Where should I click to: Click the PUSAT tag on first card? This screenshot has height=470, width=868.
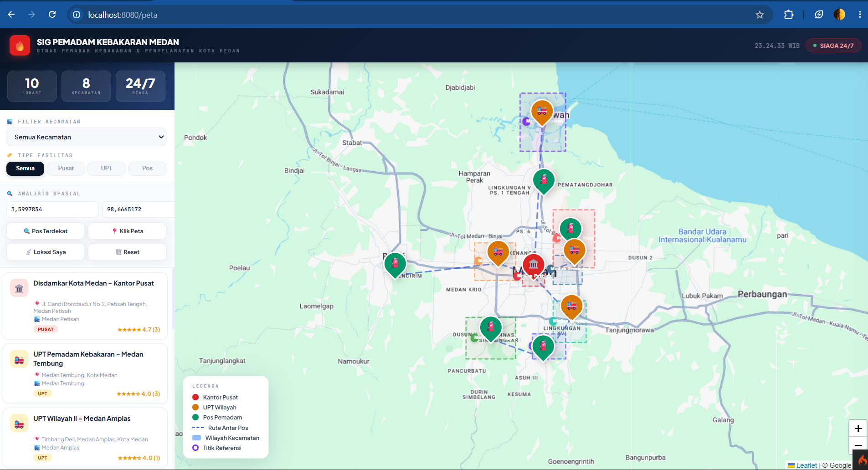[x=46, y=329]
